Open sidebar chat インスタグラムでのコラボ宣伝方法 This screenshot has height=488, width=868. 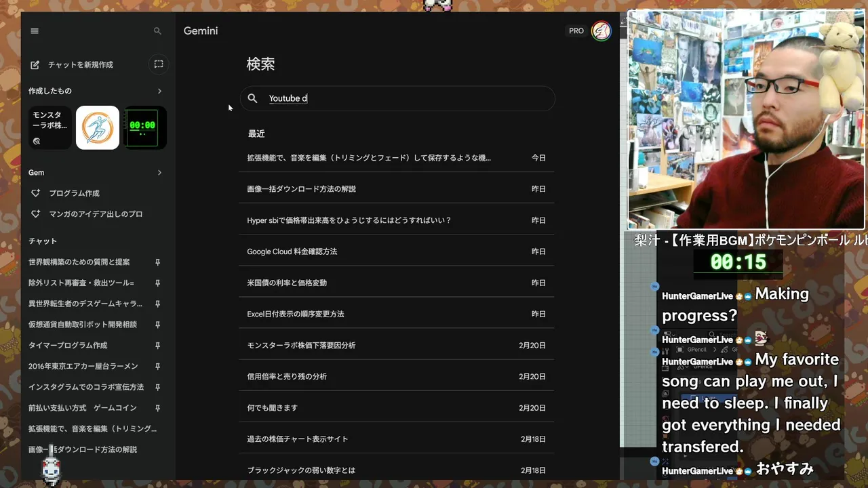coord(86,387)
